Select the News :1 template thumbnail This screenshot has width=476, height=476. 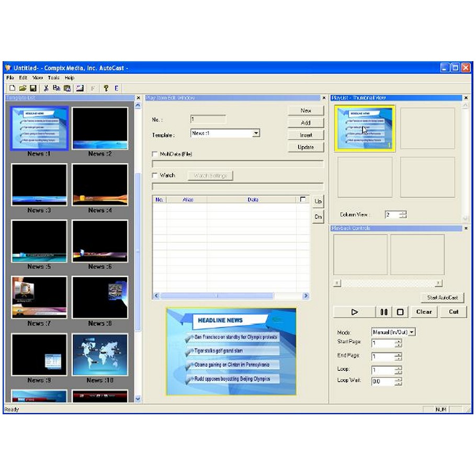pos(39,128)
